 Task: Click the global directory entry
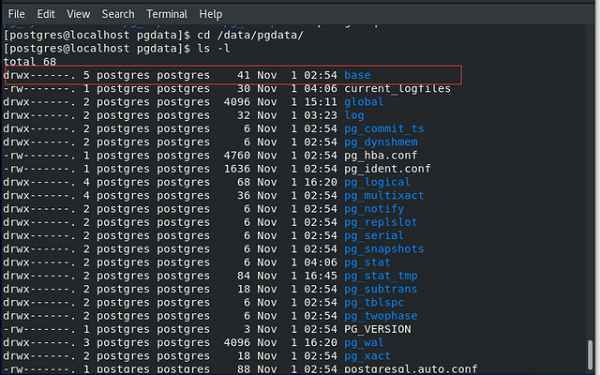pyautogui.click(x=364, y=102)
